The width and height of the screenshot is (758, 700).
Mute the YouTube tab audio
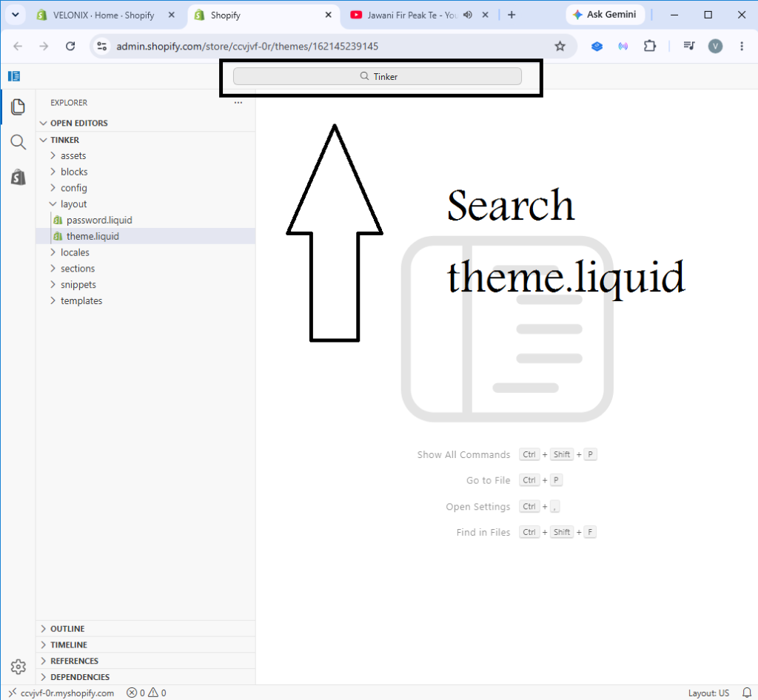coord(468,15)
